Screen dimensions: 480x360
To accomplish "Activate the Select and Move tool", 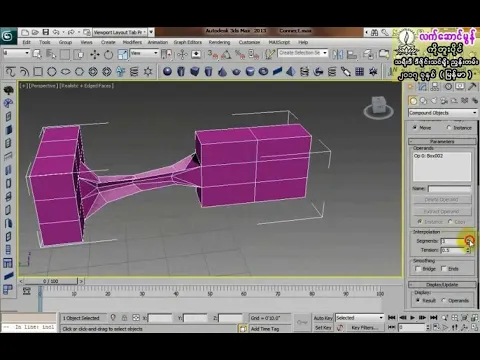I will pyautogui.click(x=95, y=54).
